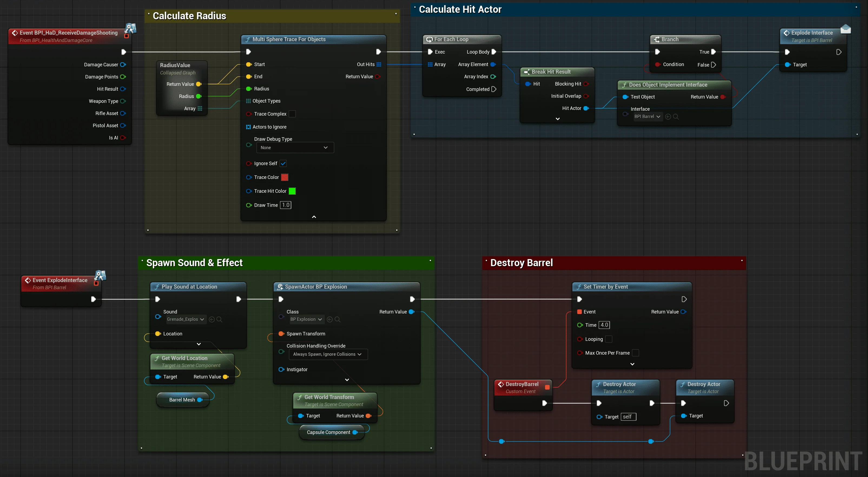The image size is (868, 477).
Task: Toggle the Trace Complex checkbox
Action: click(292, 114)
